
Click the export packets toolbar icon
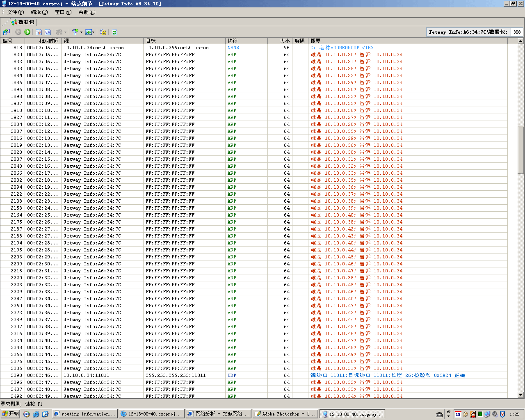(x=6, y=32)
